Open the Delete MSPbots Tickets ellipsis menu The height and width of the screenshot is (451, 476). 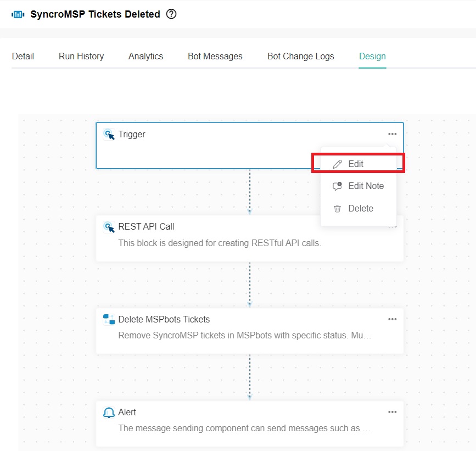click(x=392, y=319)
